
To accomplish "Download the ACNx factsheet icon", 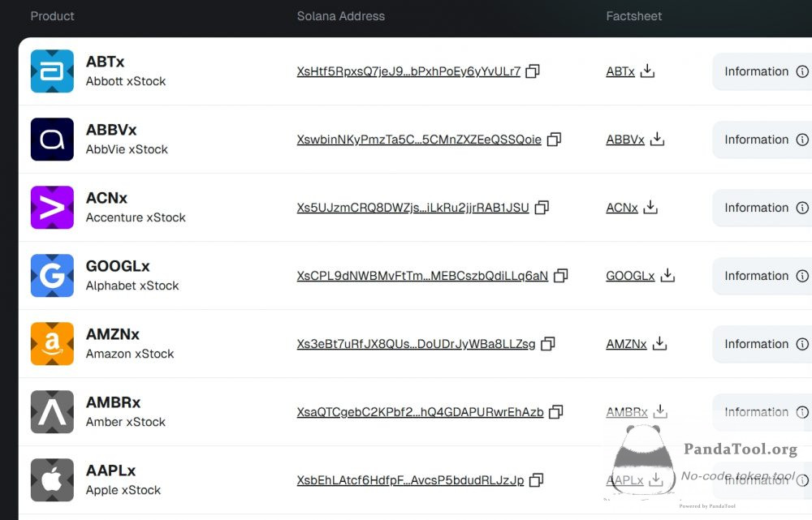I will pos(650,208).
